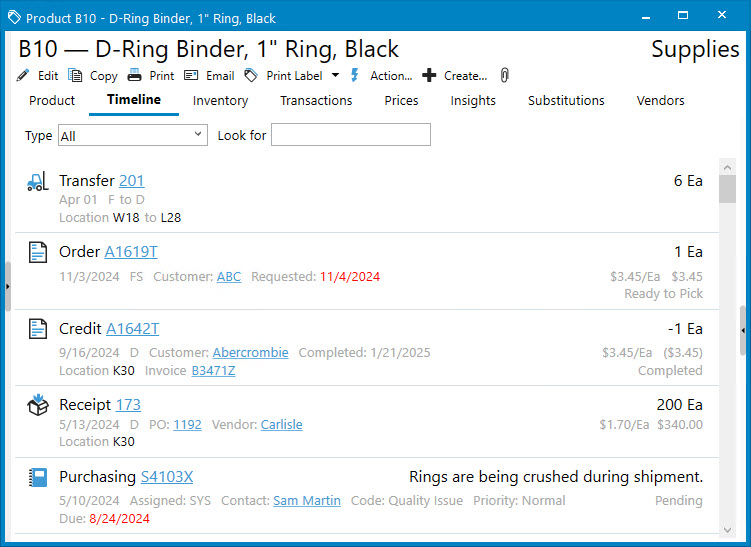Click the 6 Ea transfer quantity
This screenshot has width=751, height=547.
688,181
